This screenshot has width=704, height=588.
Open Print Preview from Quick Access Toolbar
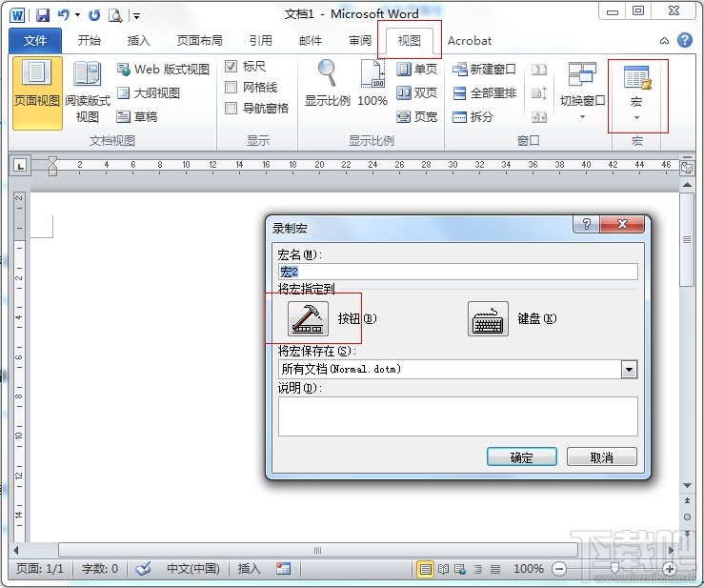[115, 15]
